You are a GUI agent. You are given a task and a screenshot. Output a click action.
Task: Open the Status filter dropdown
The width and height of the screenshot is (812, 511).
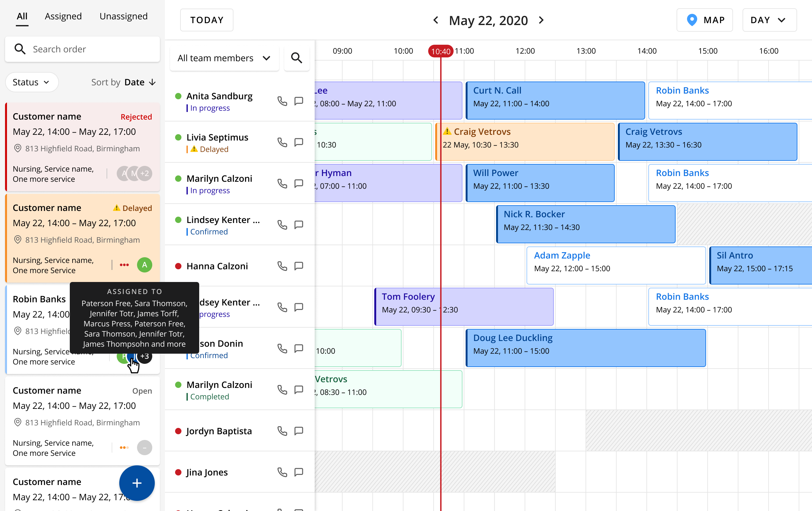[31, 82]
